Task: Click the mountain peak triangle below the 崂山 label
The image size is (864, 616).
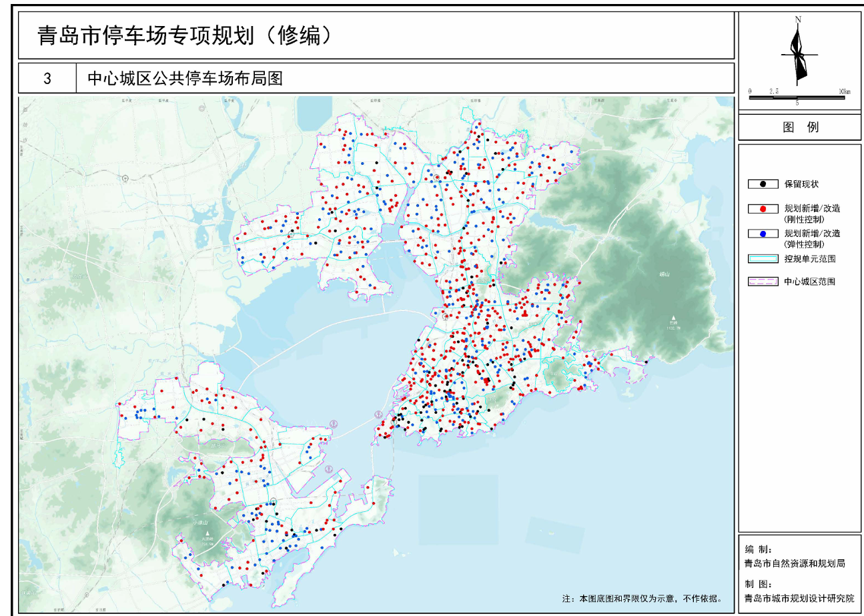Action: point(673,318)
